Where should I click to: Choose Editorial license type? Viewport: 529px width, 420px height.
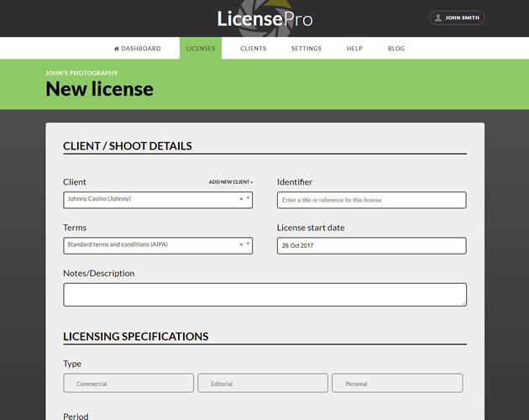point(263,383)
